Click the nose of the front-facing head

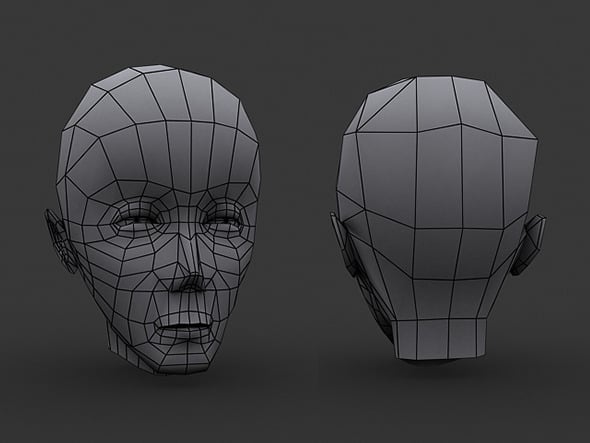pyautogui.click(x=188, y=263)
